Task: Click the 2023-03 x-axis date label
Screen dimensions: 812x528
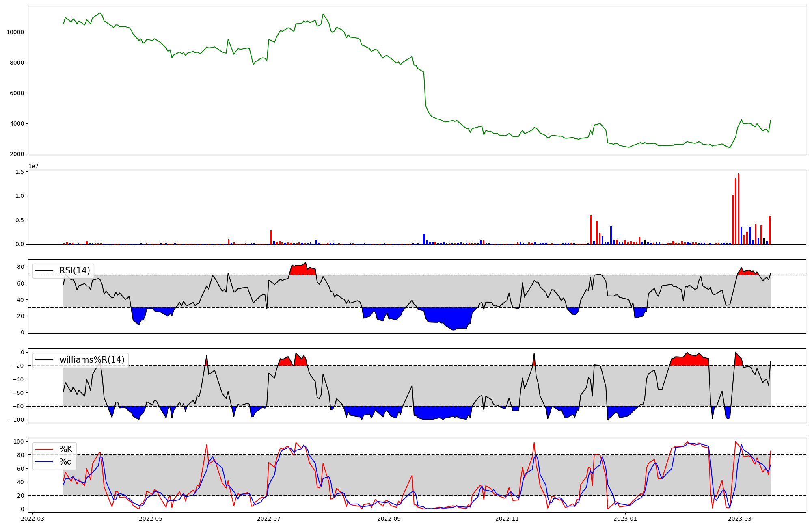Action: 740,519
